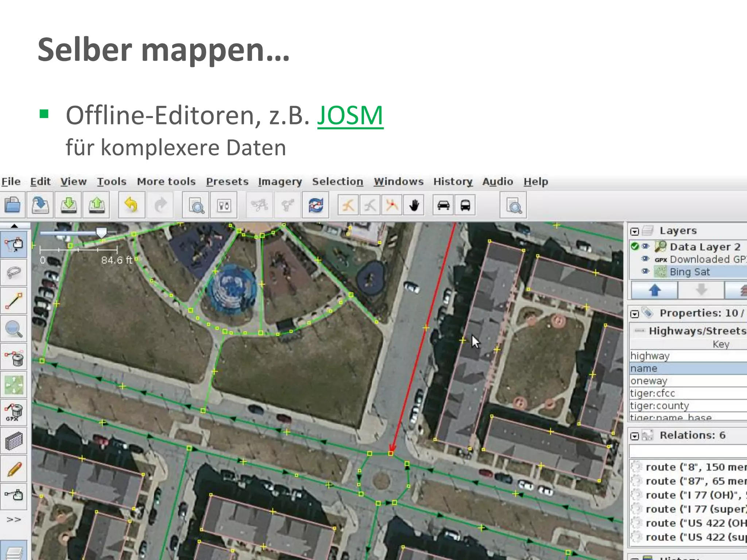This screenshot has height=560, width=747.
Task: Activate the building drawing tool
Action: pos(14,441)
